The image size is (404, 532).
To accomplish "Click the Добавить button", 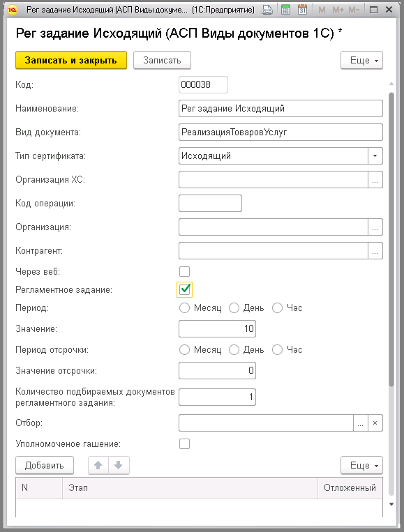I will [45, 465].
